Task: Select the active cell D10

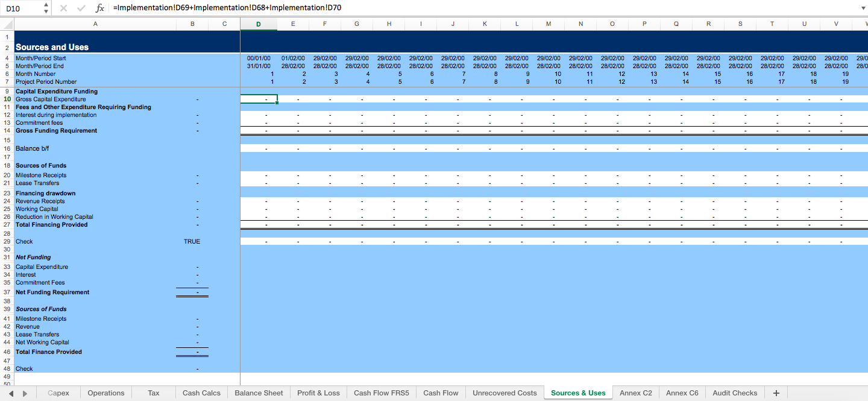Action: (x=259, y=99)
